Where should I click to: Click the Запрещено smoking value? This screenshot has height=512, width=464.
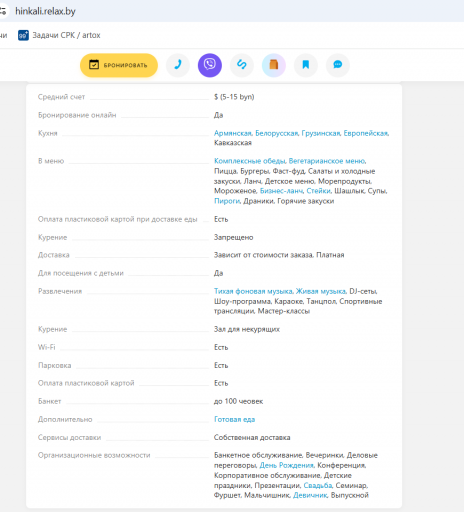[x=233, y=237]
